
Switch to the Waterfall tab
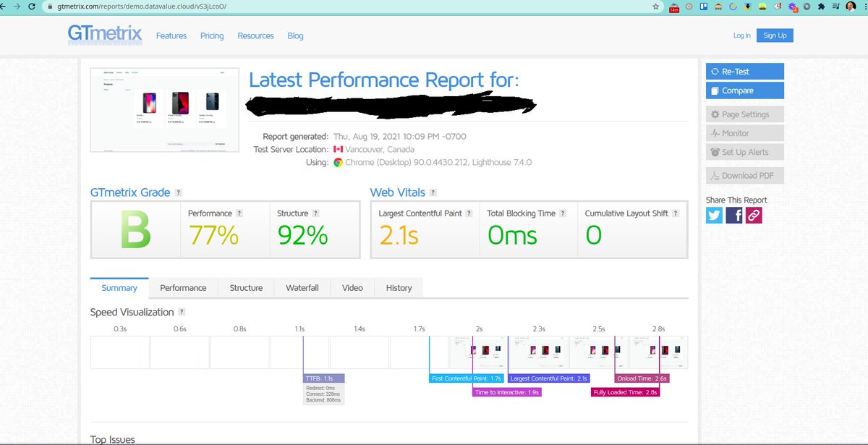pos(302,288)
